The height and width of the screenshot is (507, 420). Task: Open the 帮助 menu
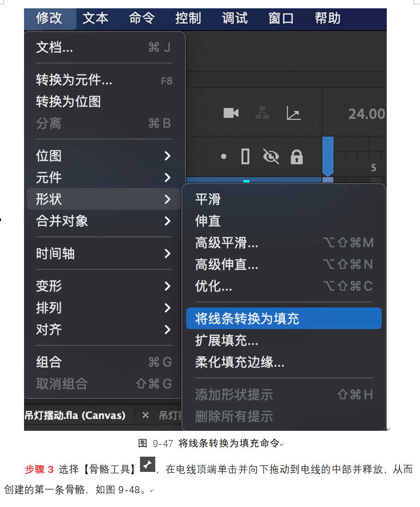[x=328, y=18]
